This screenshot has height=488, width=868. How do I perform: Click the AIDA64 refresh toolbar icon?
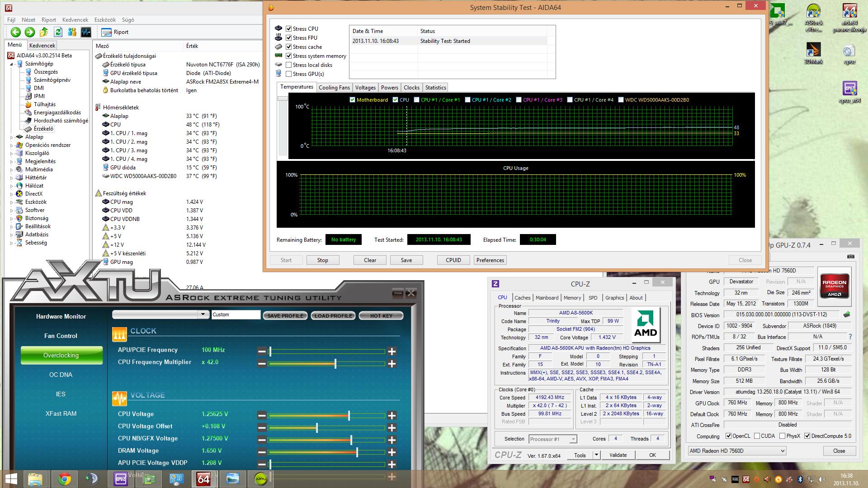coord(58,32)
